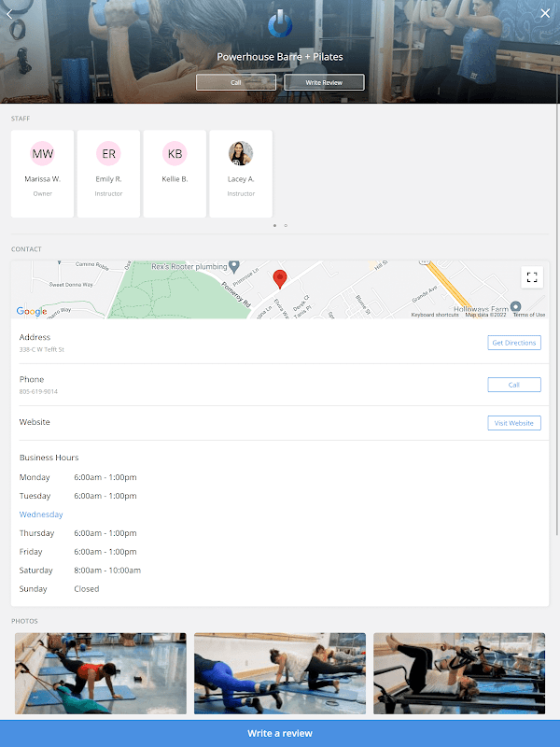Click the Call button in header
Viewport: 560px width, 747px height.
tap(236, 82)
